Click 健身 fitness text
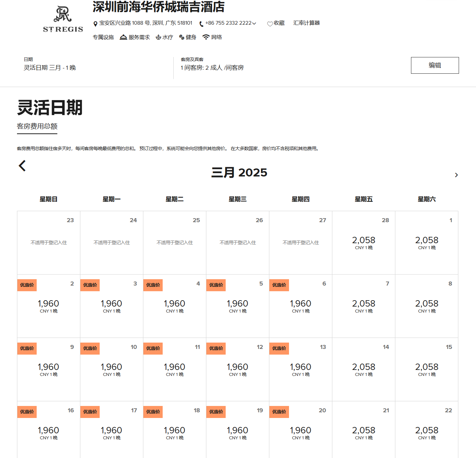The width and height of the screenshot is (476, 458). tap(191, 37)
